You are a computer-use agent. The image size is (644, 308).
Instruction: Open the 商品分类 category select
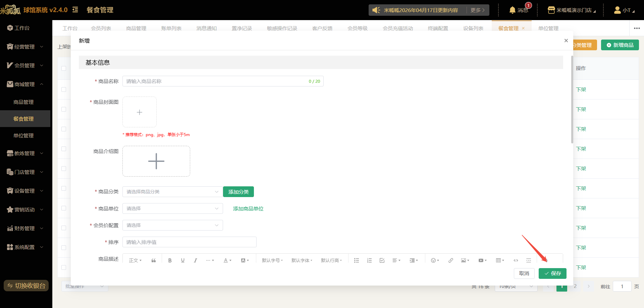(x=172, y=192)
